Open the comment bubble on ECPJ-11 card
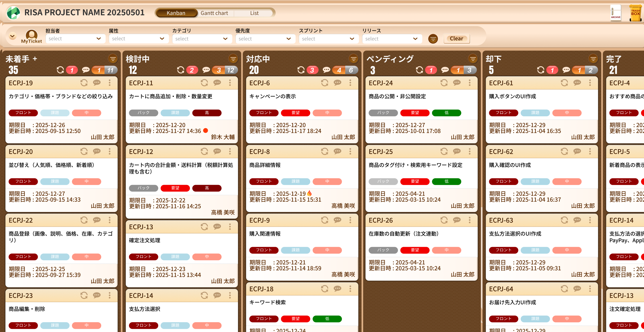This screenshot has width=644, height=332. click(x=217, y=83)
